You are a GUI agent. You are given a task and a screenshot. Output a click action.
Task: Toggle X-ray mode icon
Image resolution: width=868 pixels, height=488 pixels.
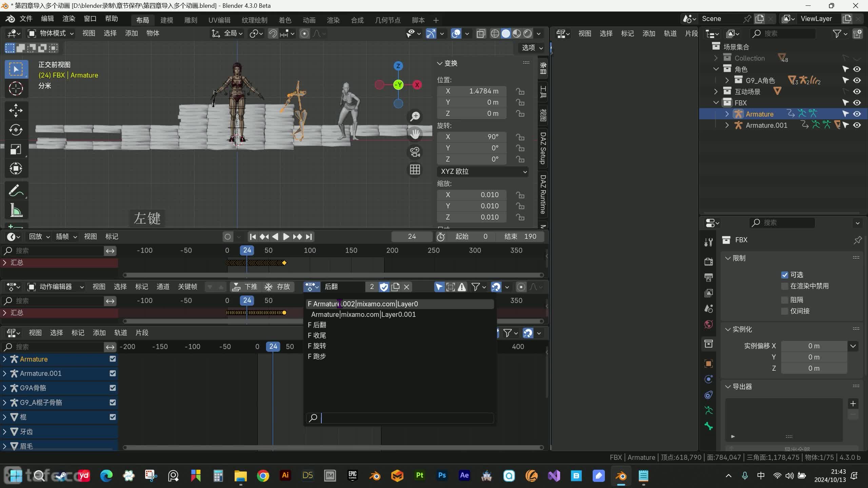pyautogui.click(x=481, y=34)
